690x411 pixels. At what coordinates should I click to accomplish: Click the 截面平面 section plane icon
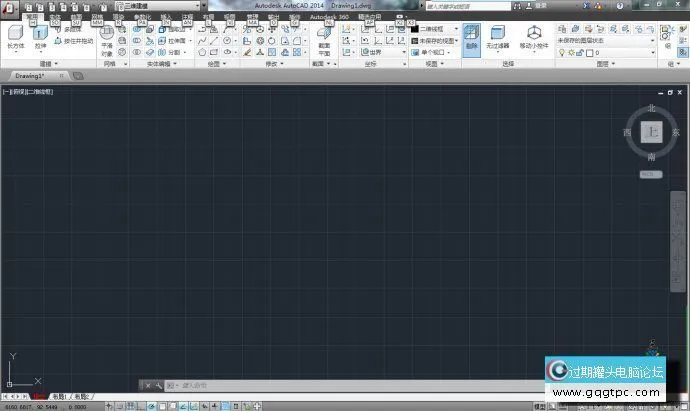pyautogui.click(x=324, y=40)
